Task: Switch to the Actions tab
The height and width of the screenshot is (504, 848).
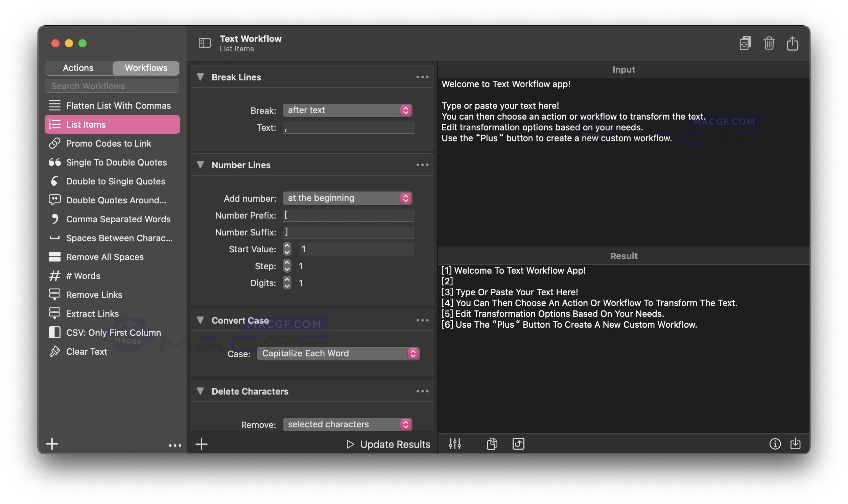Action: 78,68
